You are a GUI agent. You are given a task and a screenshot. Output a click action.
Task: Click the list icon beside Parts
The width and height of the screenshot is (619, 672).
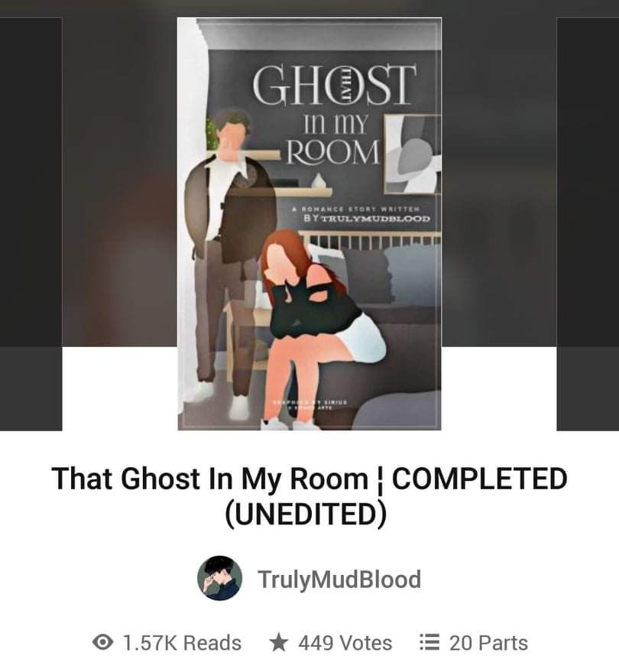[429, 642]
